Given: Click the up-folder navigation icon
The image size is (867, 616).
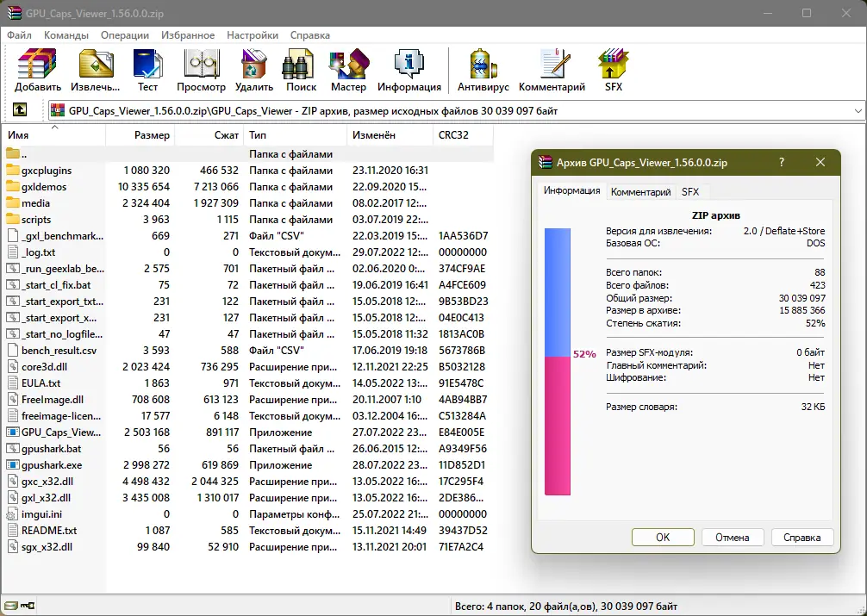Looking at the screenshot, I should coord(19,109).
